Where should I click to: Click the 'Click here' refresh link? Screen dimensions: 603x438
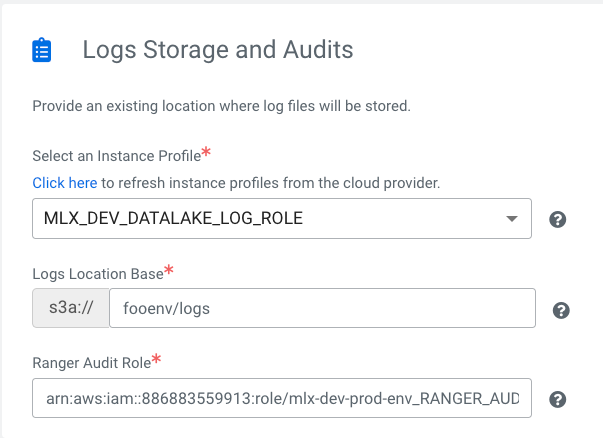click(x=64, y=183)
